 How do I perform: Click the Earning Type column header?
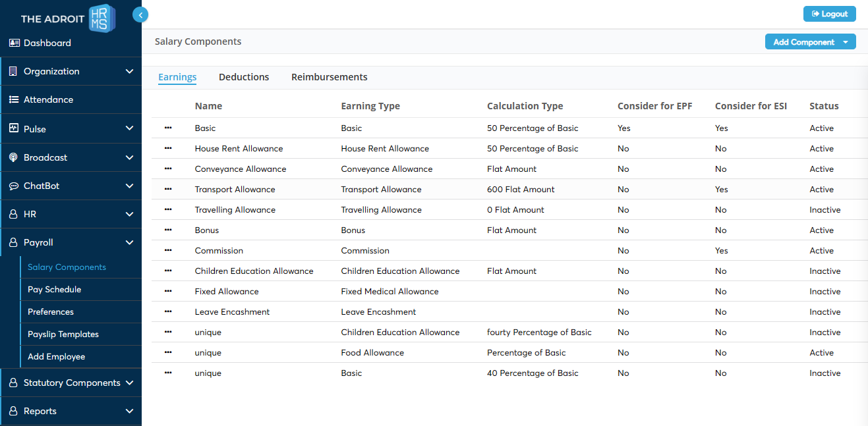pyautogui.click(x=370, y=106)
